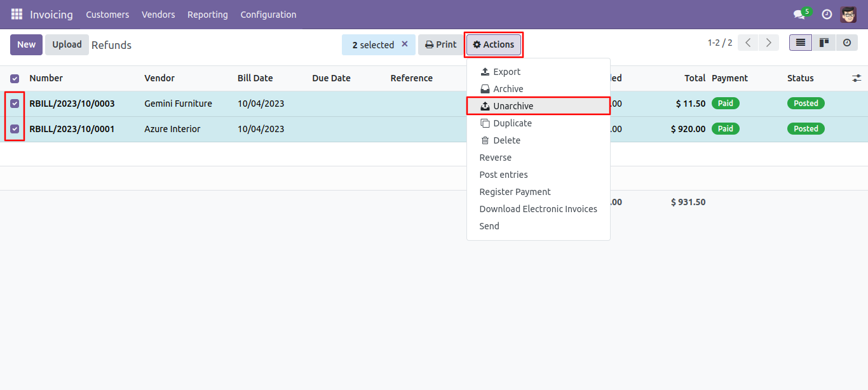Screen dimensions: 868x390
Task: Open optional columns adjust icon
Action: tap(857, 78)
